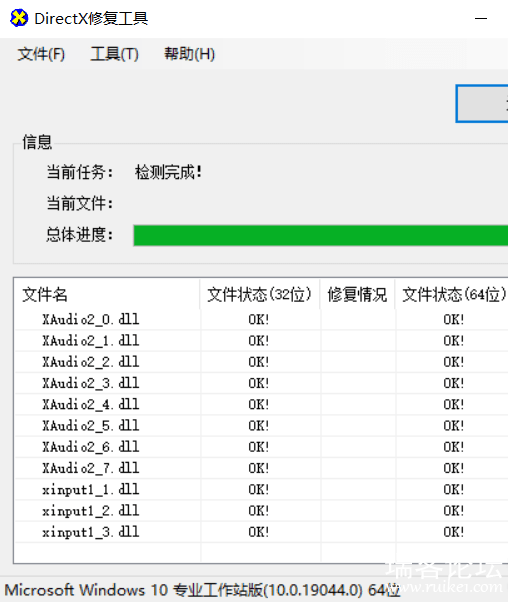The height and width of the screenshot is (602, 508).
Task: Click the green 总体进度 progress bar
Action: [x=321, y=235]
